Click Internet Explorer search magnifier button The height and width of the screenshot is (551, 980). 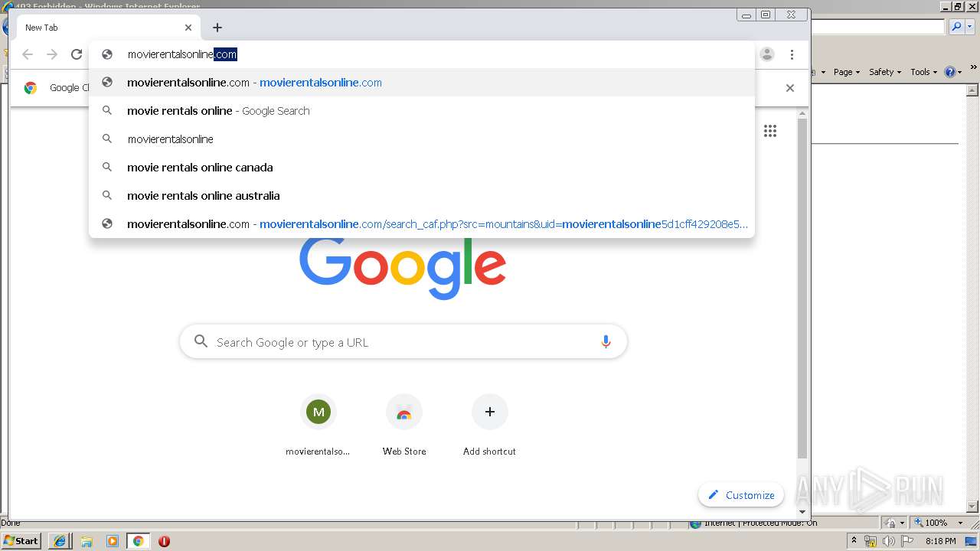(x=955, y=27)
